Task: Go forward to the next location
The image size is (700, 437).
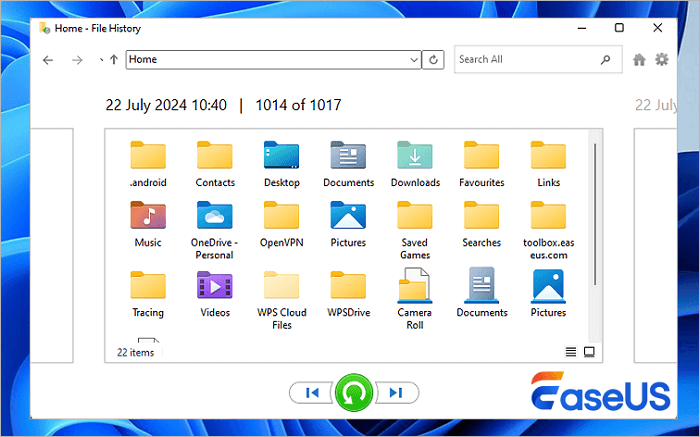Action: coord(77,60)
